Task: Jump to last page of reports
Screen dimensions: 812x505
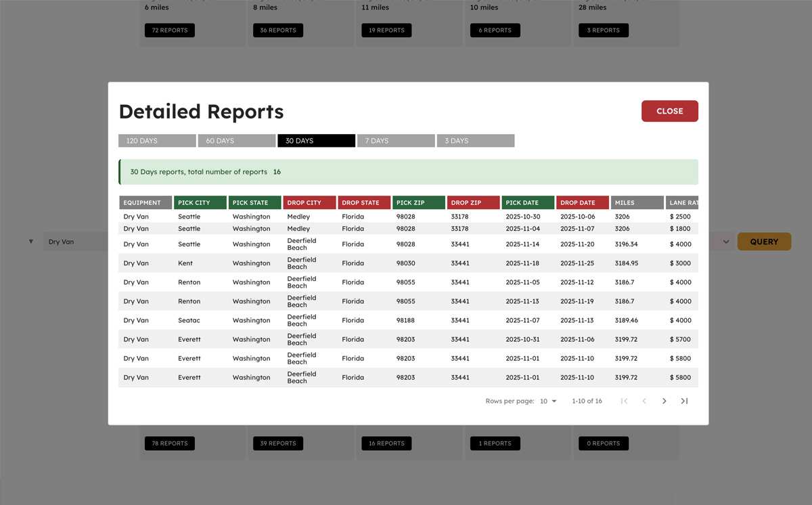Action: (684, 401)
